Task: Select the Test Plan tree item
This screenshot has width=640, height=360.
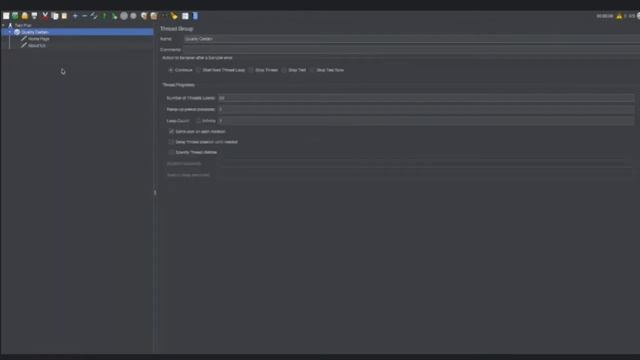Action: 23,25
